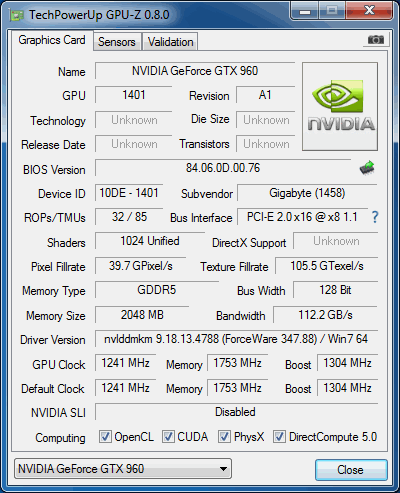Click the Release Date field showing Unknown
The width and height of the screenshot is (400, 493).
click(134, 144)
